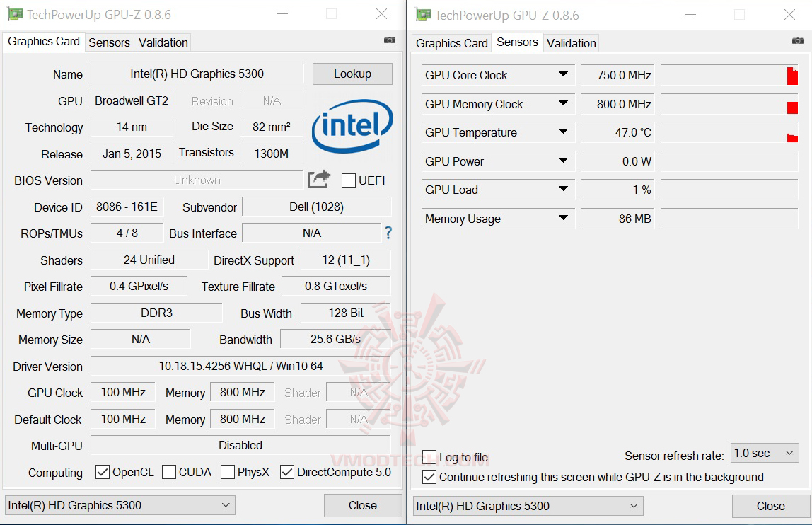Click the Device ID field 8086 - 161E
The image size is (812, 525).
[127, 207]
